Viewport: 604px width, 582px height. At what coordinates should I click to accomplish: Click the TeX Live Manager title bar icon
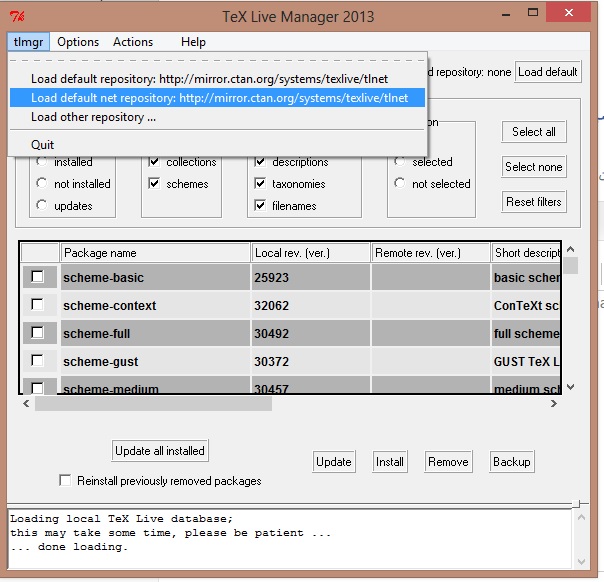click(x=17, y=16)
